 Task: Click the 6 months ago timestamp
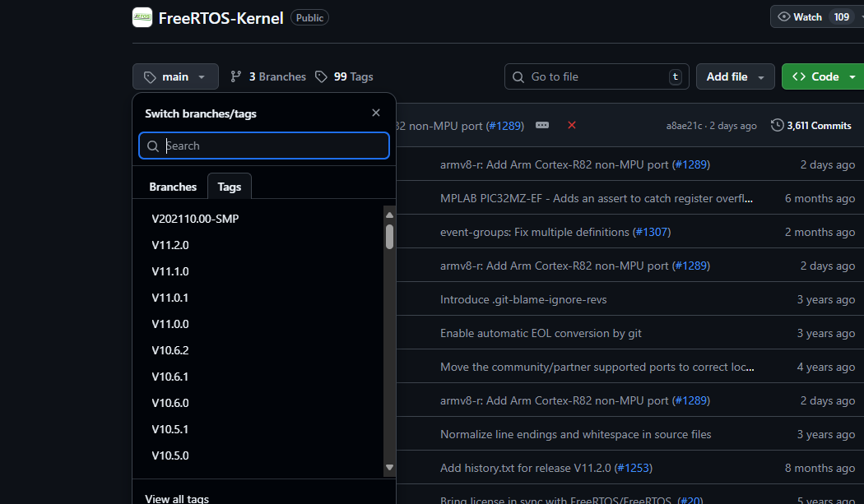tap(820, 198)
